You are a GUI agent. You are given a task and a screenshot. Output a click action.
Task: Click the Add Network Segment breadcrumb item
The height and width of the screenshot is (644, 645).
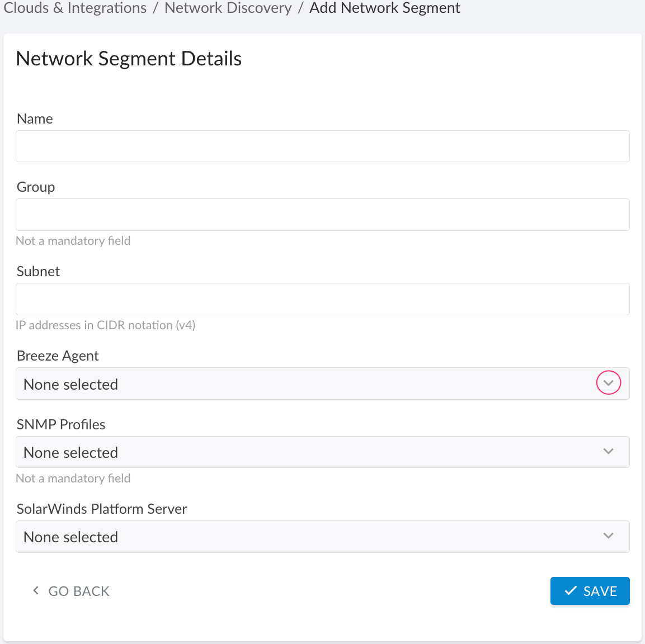(384, 8)
